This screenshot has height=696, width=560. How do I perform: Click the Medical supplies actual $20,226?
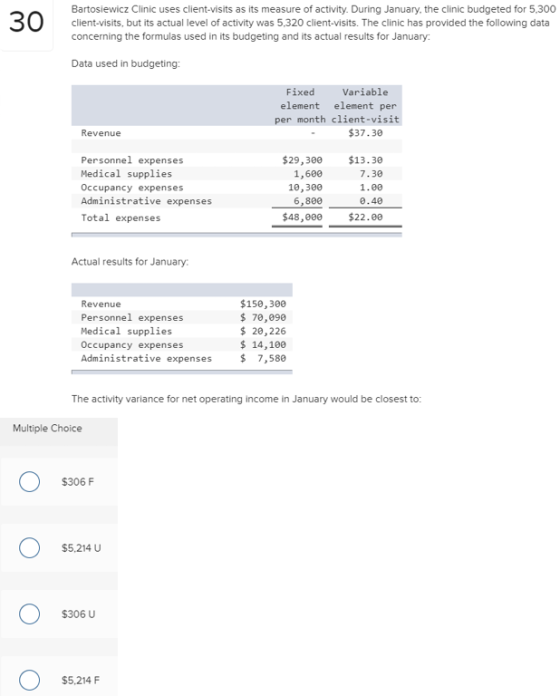point(263,331)
